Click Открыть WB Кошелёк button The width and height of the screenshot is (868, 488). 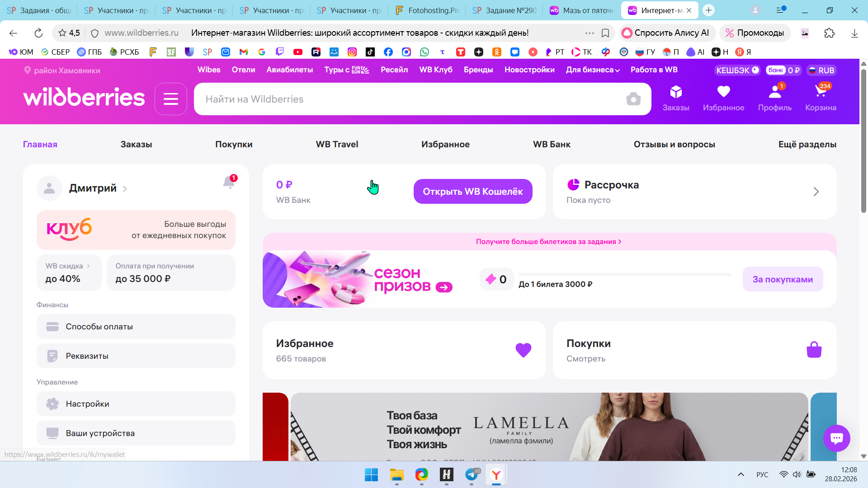click(x=472, y=192)
